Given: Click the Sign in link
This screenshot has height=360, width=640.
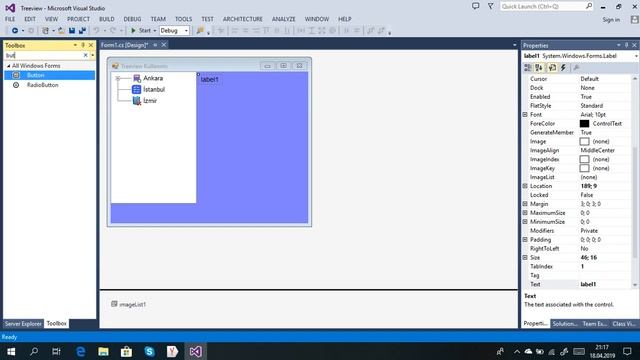Looking at the screenshot, I should click(611, 20).
